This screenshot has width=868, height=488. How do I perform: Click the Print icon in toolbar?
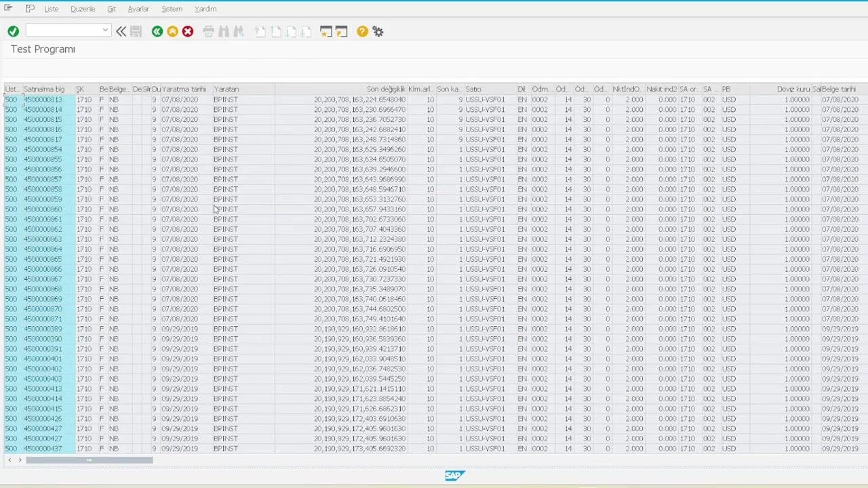coord(208,31)
